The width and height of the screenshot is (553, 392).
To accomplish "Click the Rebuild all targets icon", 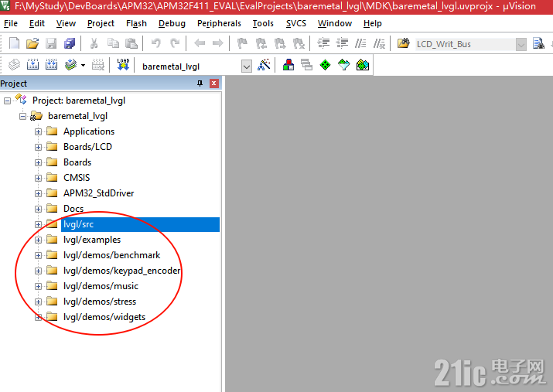I will pyautogui.click(x=52, y=65).
